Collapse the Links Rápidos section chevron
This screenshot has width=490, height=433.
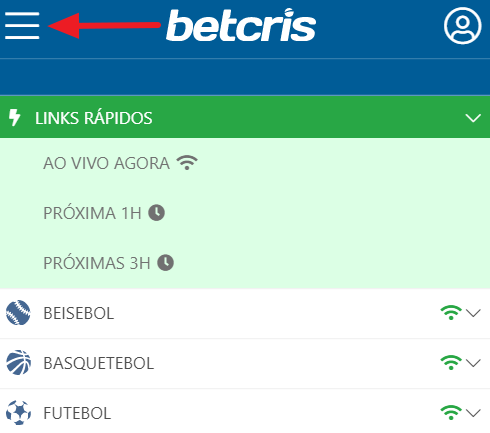tap(473, 118)
